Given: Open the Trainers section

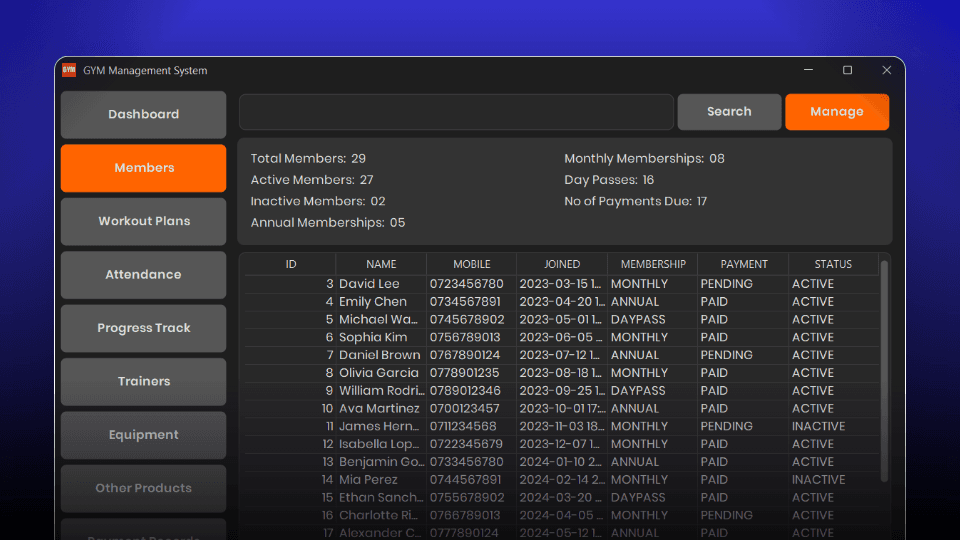Looking at the screenshot, I should tap(143, 381).
